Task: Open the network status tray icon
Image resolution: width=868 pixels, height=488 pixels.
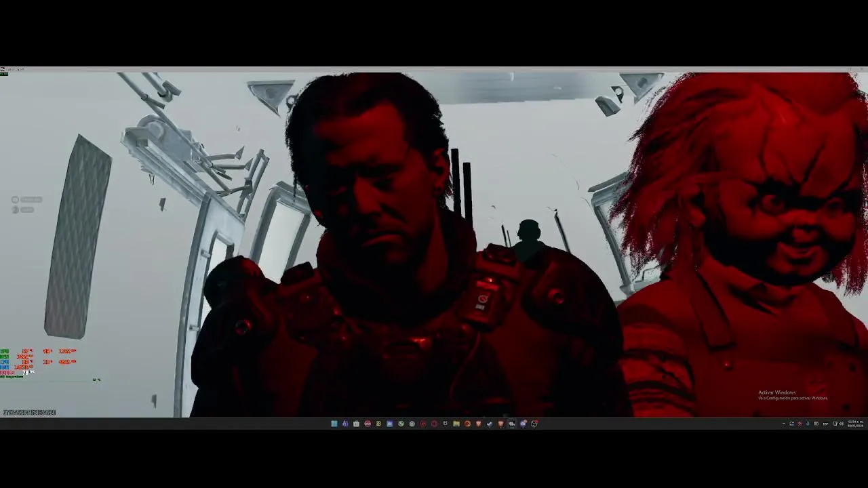Action: [x=835, y=424]
